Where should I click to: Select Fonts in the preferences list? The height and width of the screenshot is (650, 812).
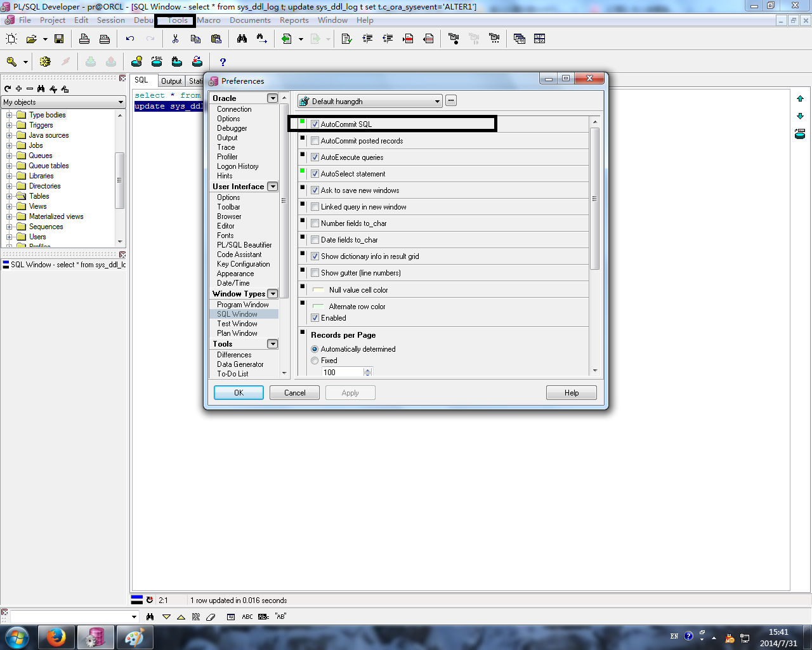coord(225,235)
